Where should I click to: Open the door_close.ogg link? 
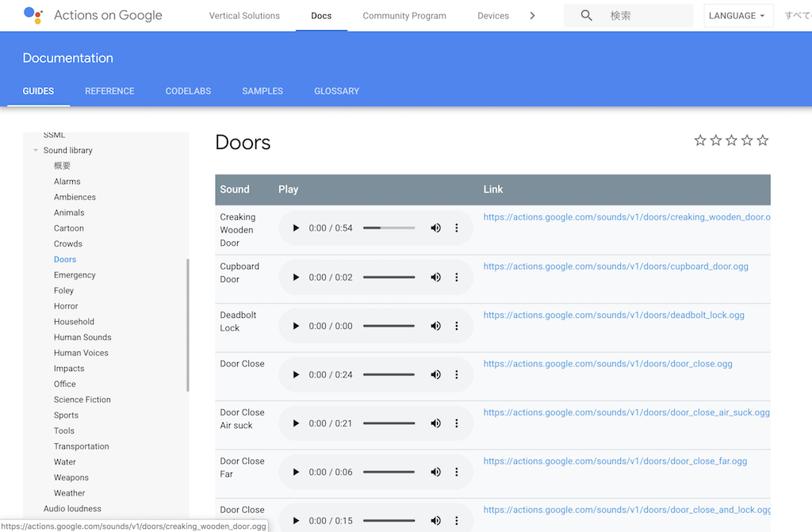(608, 364)
